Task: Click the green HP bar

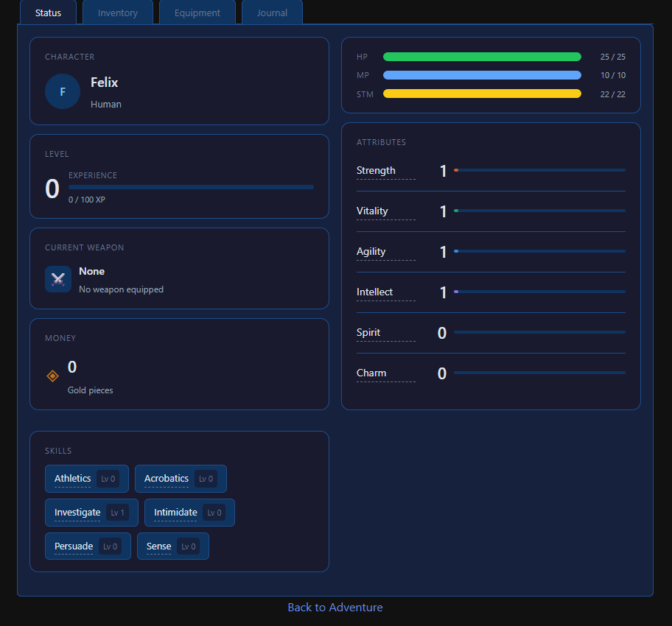Action: [x=482, y=57]
